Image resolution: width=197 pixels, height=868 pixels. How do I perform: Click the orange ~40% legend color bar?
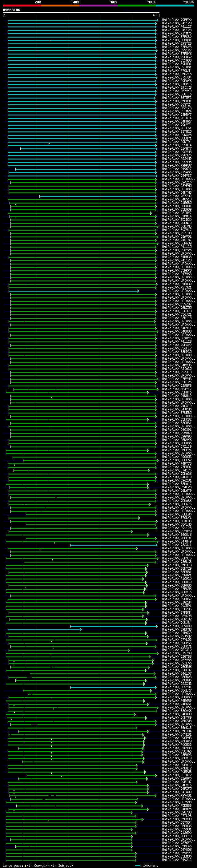pyautogui.click(x=60, y=6)
